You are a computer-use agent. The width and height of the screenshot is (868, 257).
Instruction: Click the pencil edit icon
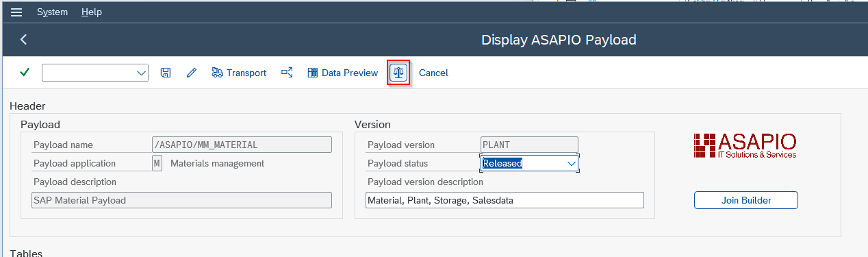[192, 73]
